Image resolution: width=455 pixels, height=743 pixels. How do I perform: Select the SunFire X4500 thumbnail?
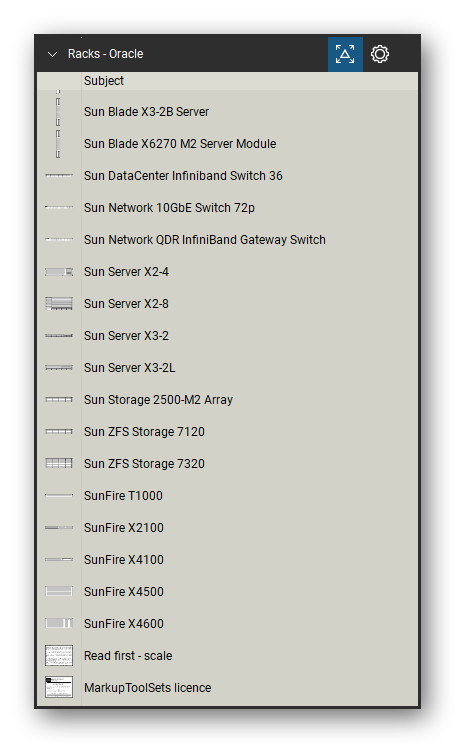pos(59,591)
